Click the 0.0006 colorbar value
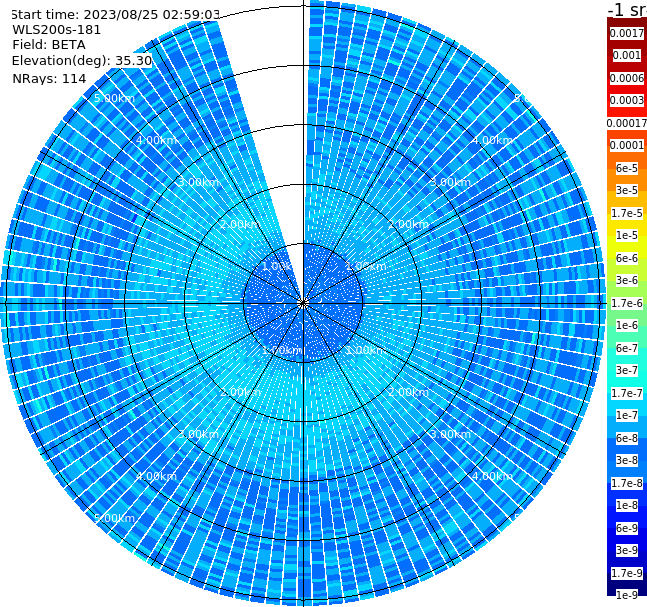 coord(627,78)
